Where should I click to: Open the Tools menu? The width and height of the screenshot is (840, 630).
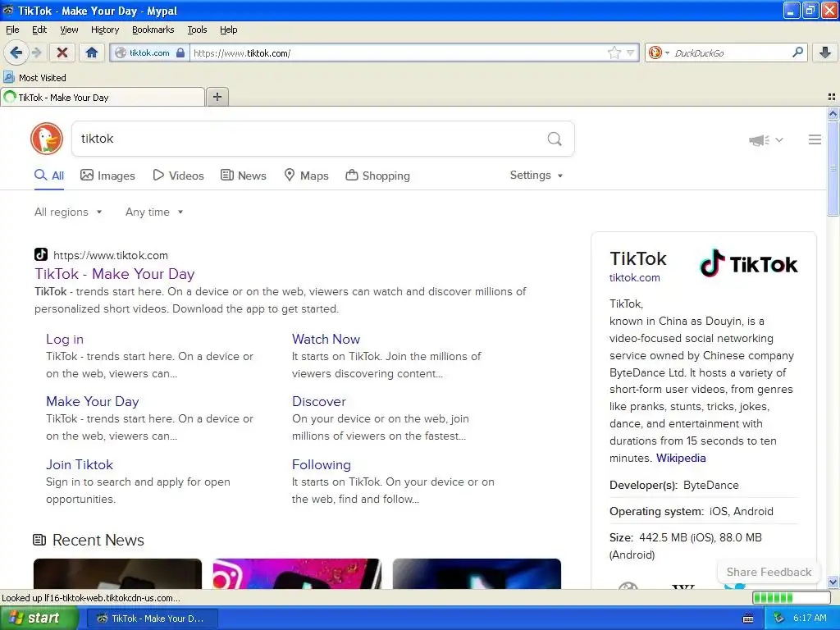[197, 30]
